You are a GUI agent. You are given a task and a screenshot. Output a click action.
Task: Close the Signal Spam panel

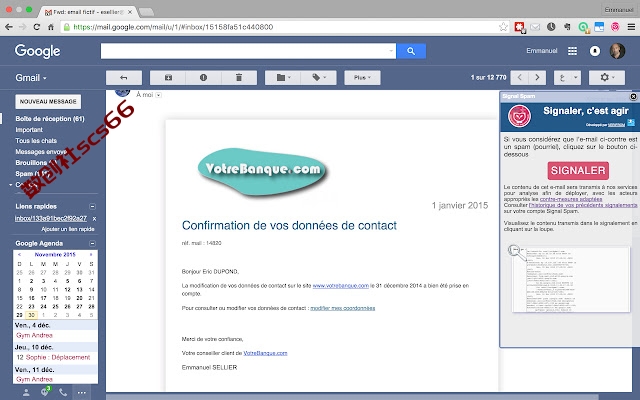coord(633,96)
